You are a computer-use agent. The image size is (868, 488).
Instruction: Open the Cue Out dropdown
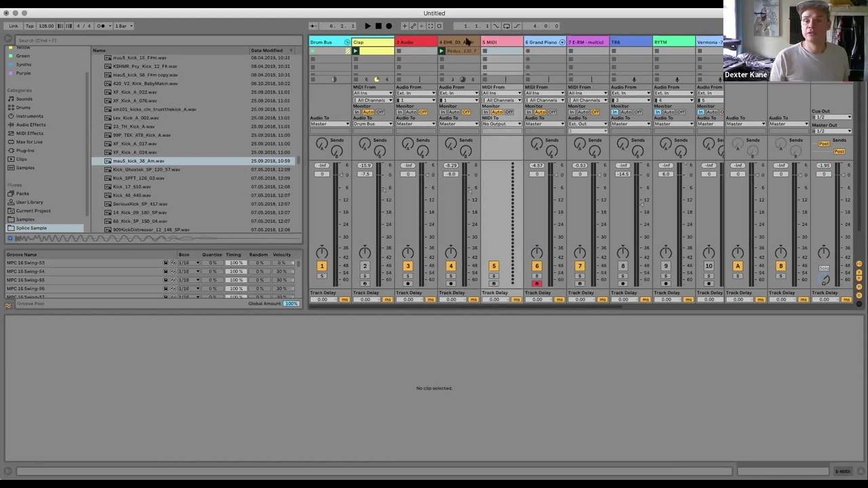point(832,117)
